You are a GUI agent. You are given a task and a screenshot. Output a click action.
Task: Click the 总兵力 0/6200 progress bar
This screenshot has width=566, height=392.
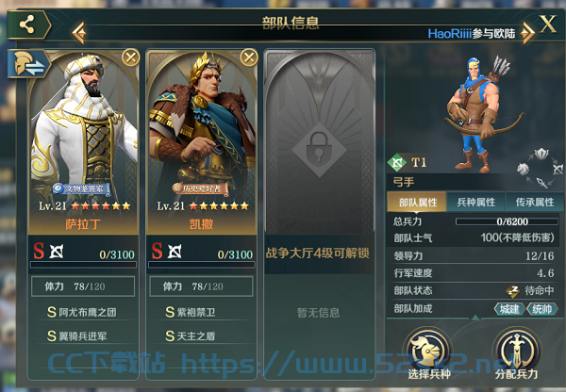(507, 221)
